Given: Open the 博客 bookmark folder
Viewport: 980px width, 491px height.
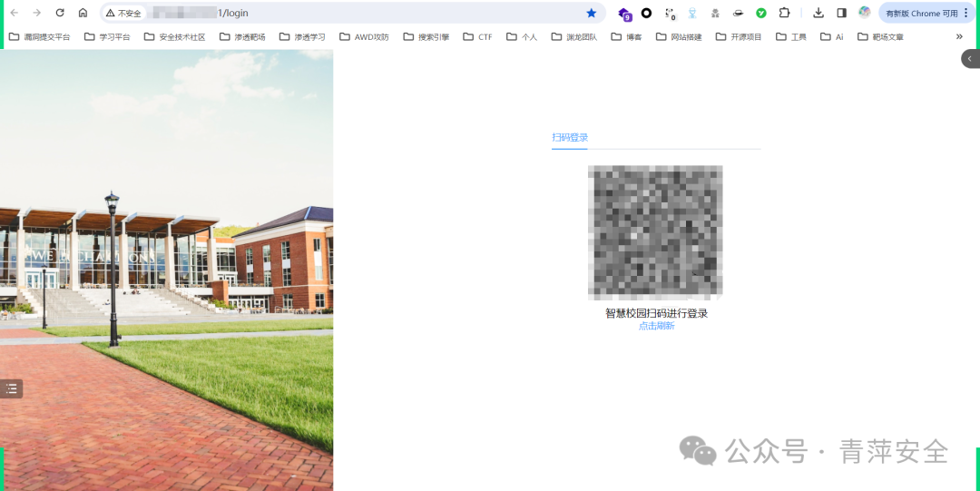Looking at the screenshot, I should tap(625, 37).
